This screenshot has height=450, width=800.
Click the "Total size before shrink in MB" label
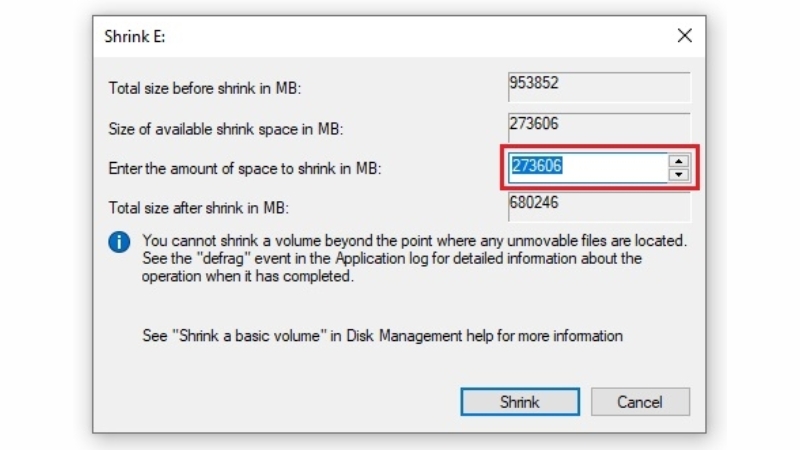click(x=205, y=88)
